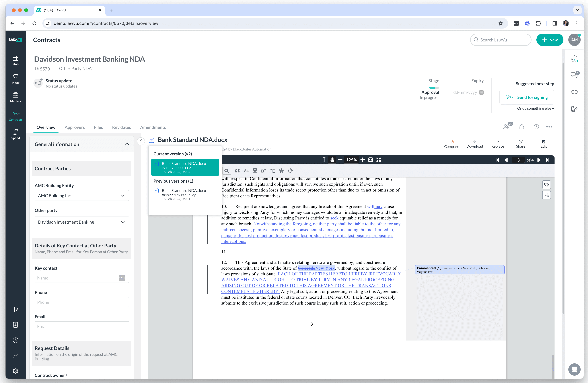588x383 pixels.
Task: Collapse the left information panel with chevron
Action: click(x=141, y=141)
